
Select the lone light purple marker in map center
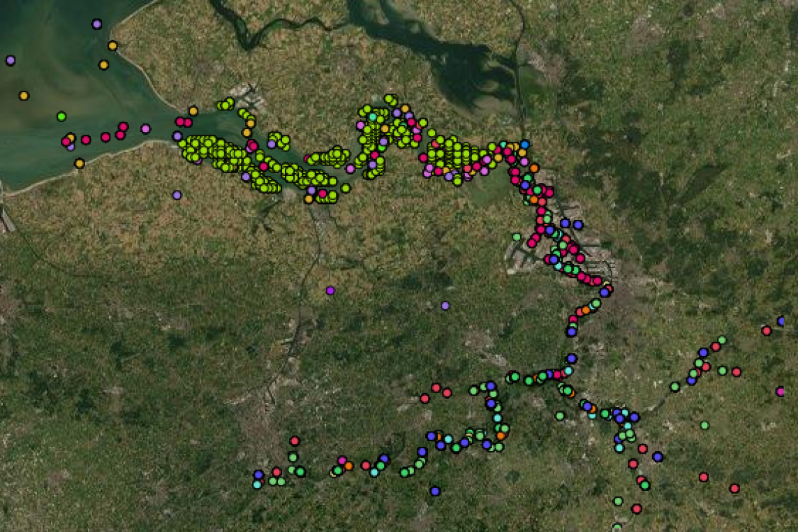pos(445,306)
